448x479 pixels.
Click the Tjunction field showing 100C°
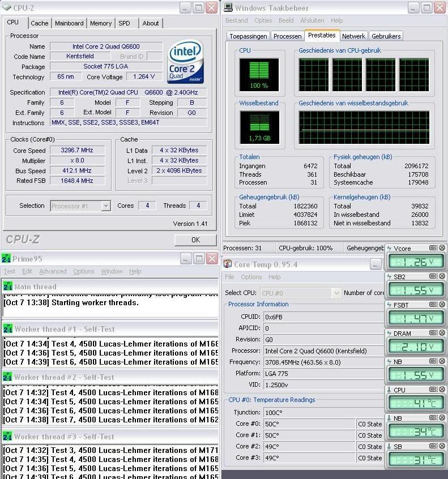[323, 413]
